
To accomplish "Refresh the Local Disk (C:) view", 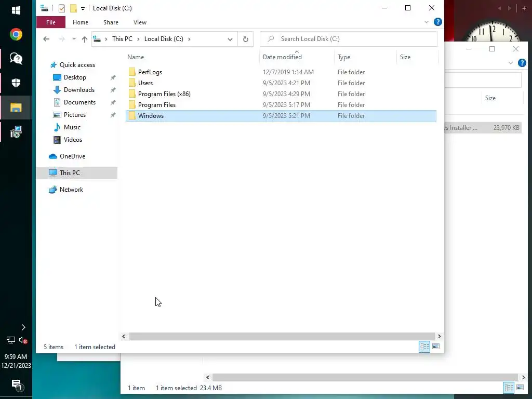I will pyautogui.click(x=246, y=39).
